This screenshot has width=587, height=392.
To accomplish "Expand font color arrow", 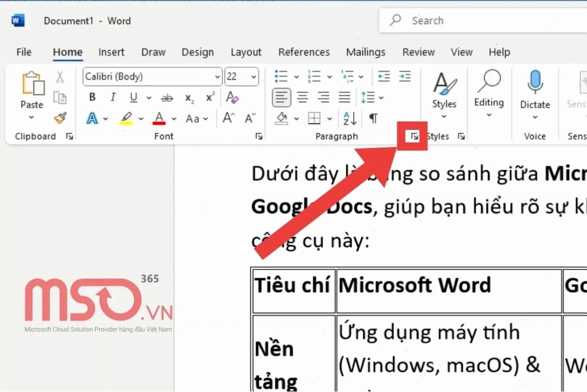I will pyautogui.click(x=174, y=119).
